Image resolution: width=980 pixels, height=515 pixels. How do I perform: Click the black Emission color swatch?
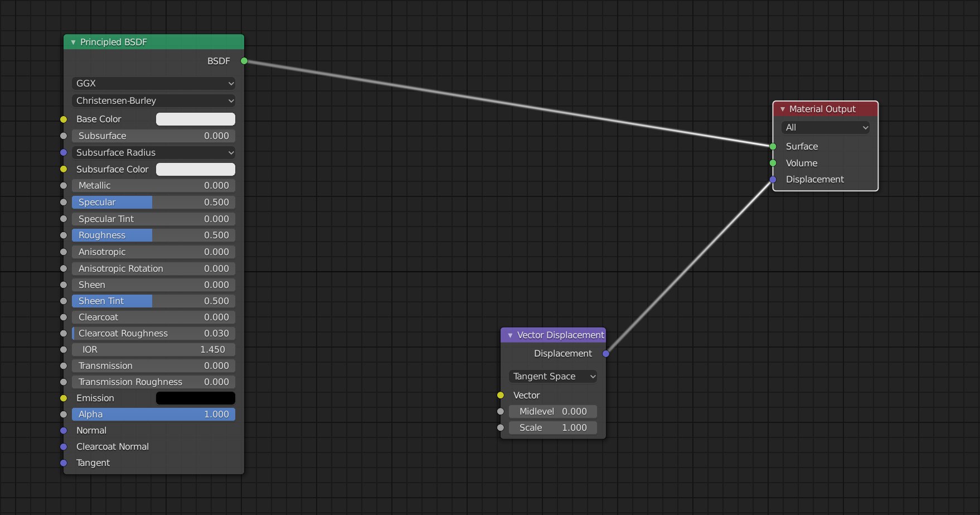click(196, 398)
